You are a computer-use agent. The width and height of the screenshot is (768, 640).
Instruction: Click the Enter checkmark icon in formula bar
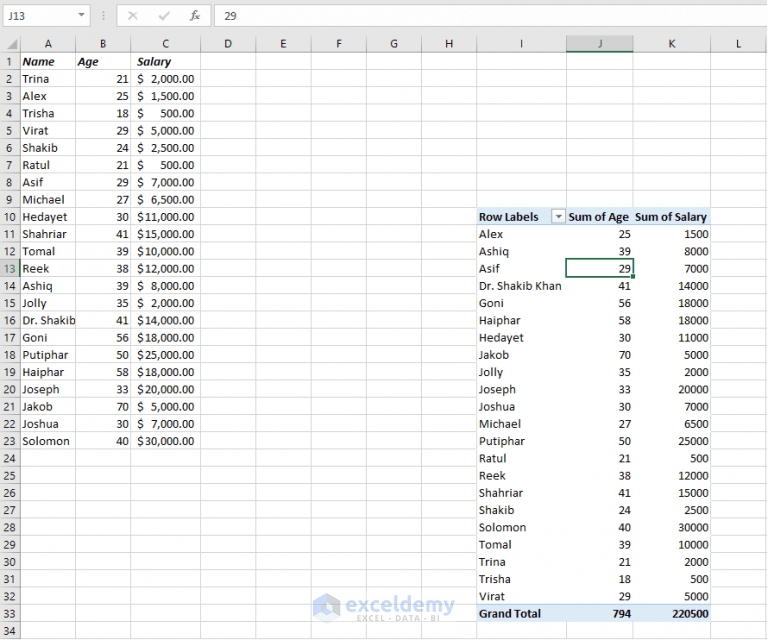tap(164, 16)
